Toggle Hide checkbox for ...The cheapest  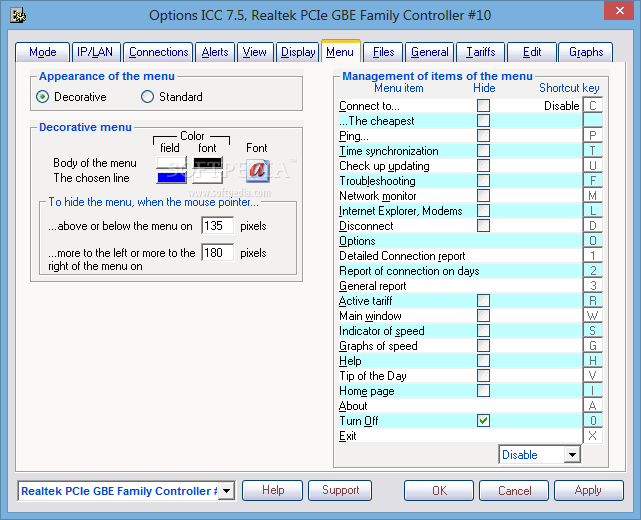pos(483,121)
